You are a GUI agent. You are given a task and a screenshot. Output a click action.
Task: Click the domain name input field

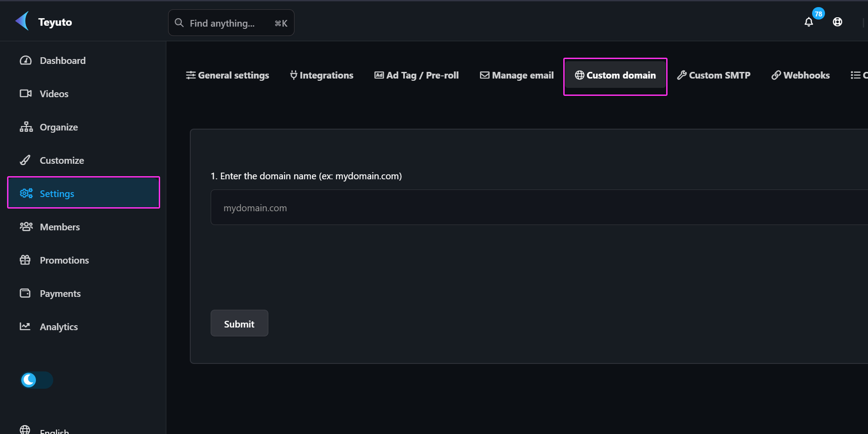(532, 208)
